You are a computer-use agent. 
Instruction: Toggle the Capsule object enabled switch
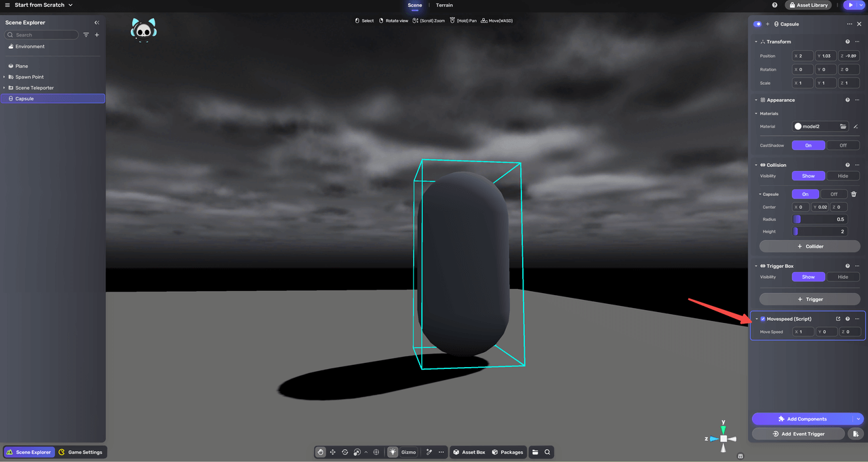757,24
